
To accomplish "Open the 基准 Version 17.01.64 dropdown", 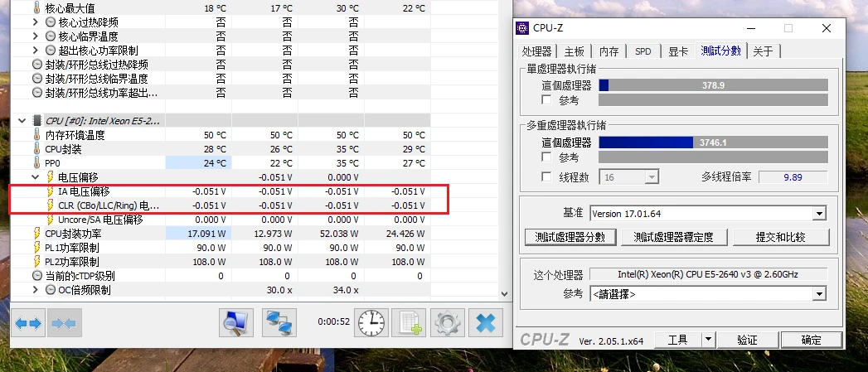I will pyautogui.click(x=819, y=214).
